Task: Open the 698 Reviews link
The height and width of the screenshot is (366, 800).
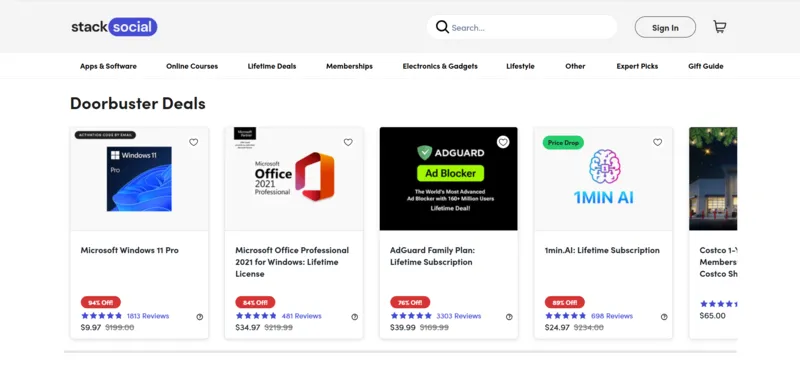Action: click(x=612, y=316)
